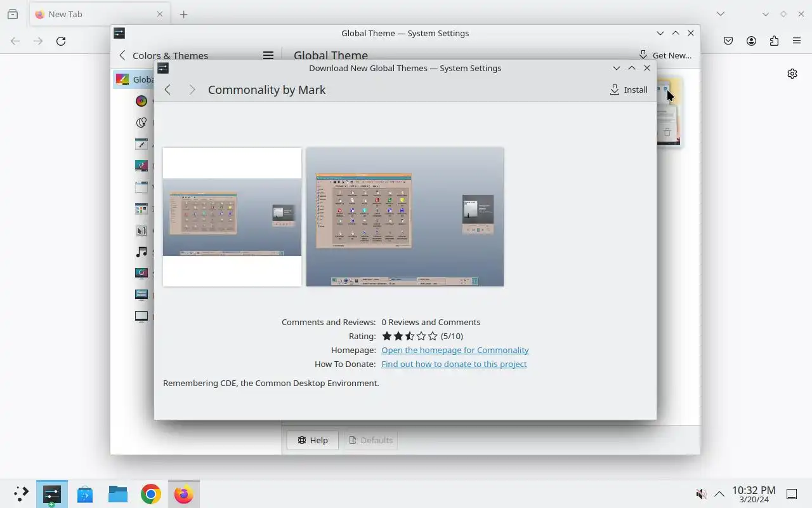Launch Google Chrome from taskbar
Screen dimensions: 812x508
tap(151, 494)
